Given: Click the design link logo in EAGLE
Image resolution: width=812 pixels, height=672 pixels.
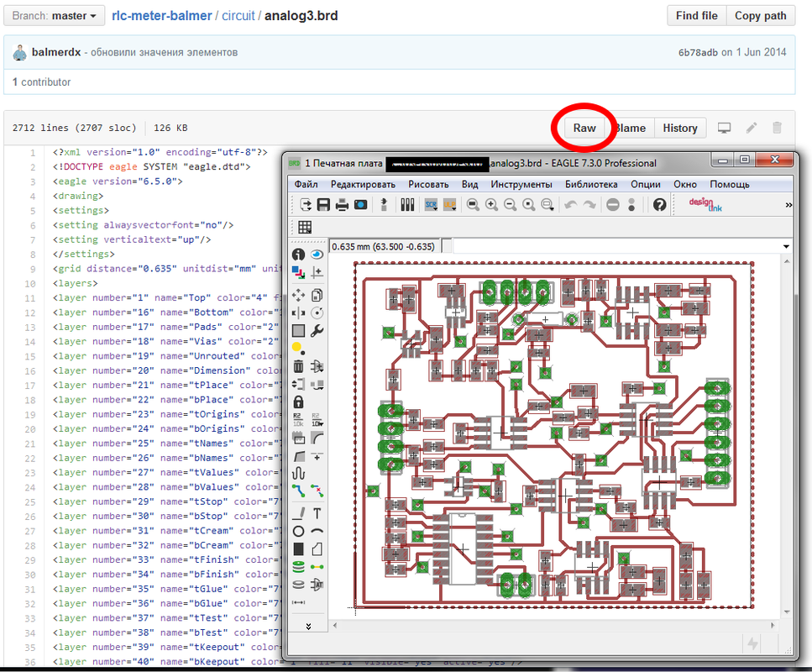Looking at the screenshot, I should pyautogui.click(x=705, y=205).
